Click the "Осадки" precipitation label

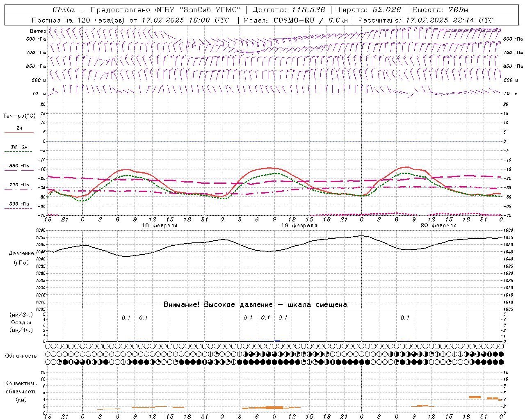pyautogui.click(x=21, y=322)
